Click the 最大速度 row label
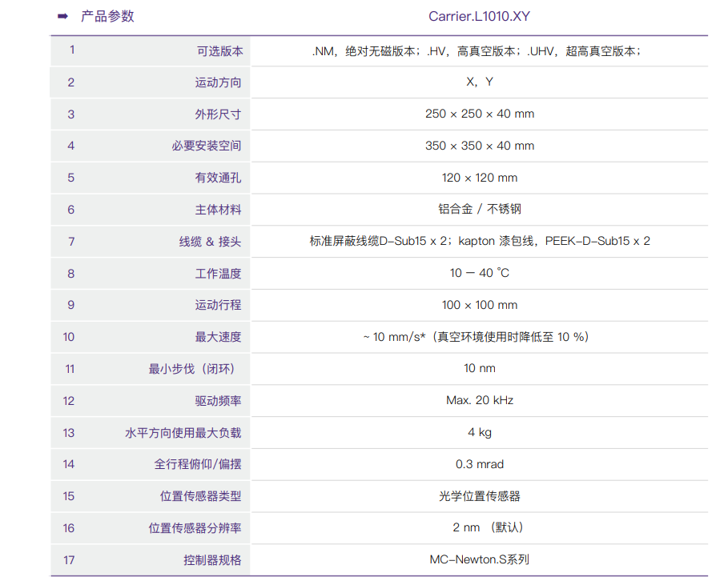Image resolution: width=728 pixels, height=585 pixels. point(218,337)
